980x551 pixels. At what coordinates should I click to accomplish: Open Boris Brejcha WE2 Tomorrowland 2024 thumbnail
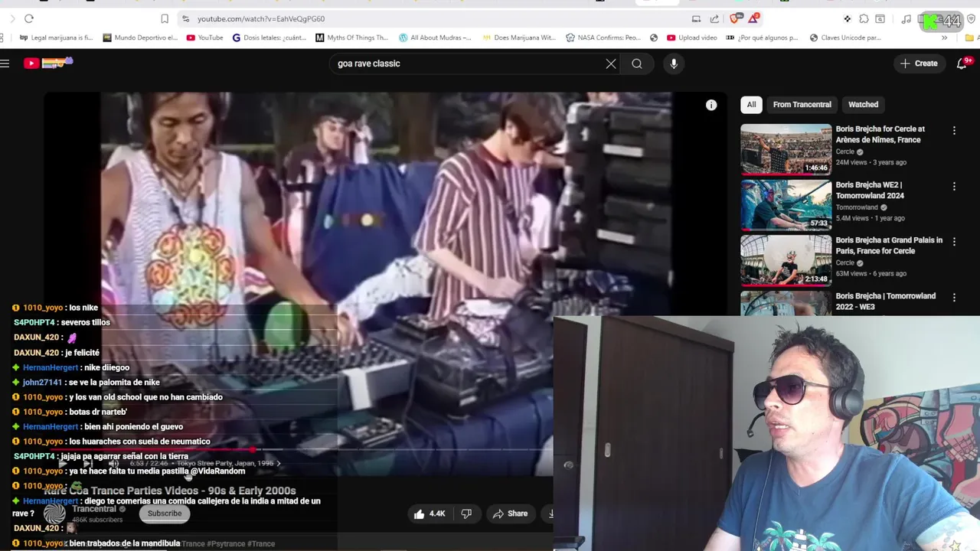[786, 204]
